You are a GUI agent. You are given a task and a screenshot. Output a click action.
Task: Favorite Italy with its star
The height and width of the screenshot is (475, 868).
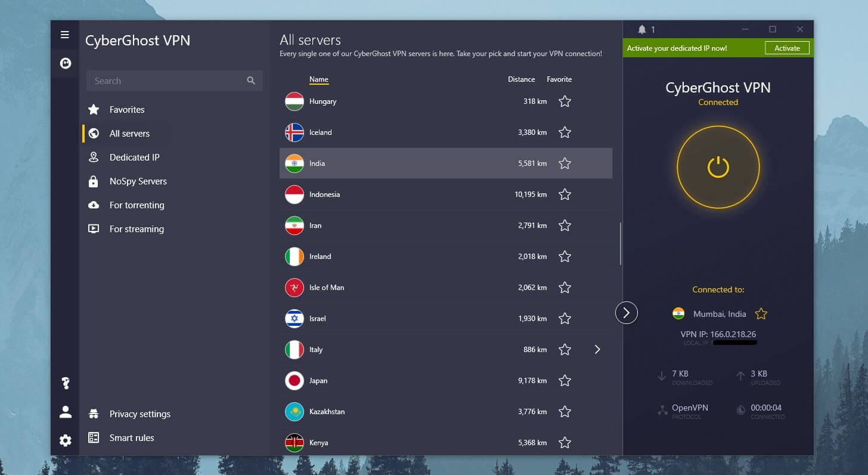(x=565, y=350)
